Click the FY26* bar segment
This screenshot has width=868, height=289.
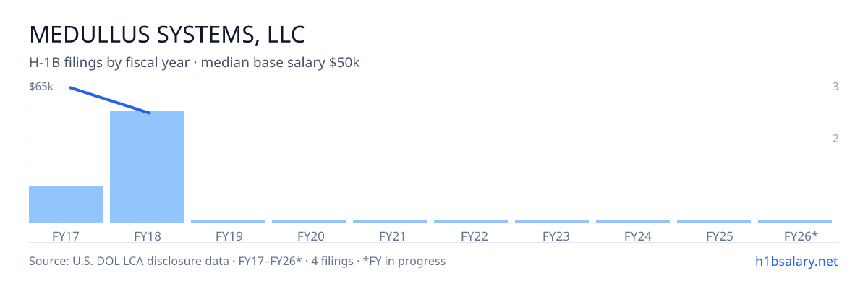coord(795,222)
